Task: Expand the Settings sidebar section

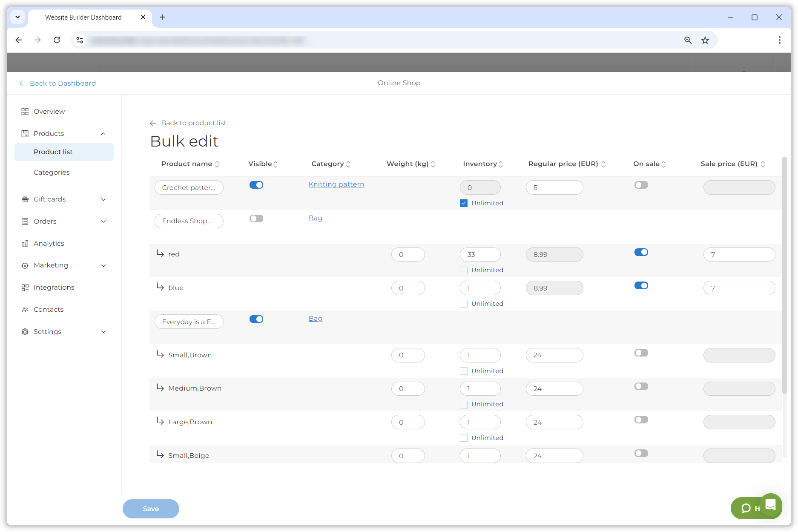Action: coord(103,332)
